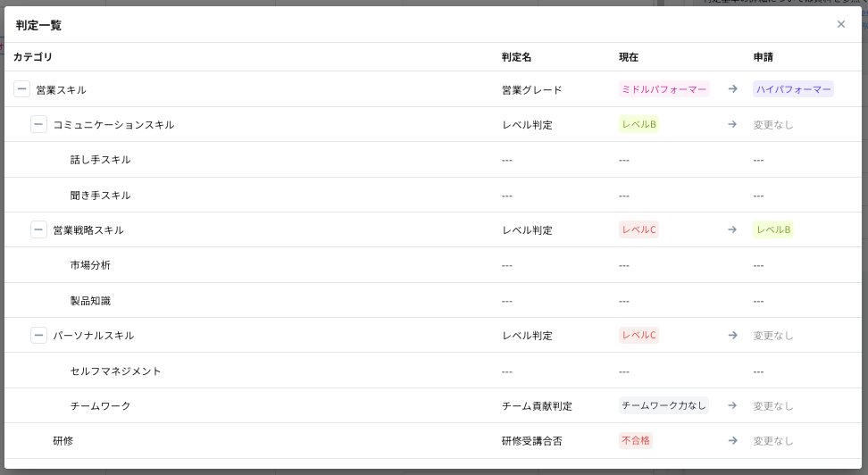Close the 判定一覧 dialog
Screen dimensions: 868x475
click(840, 24)
